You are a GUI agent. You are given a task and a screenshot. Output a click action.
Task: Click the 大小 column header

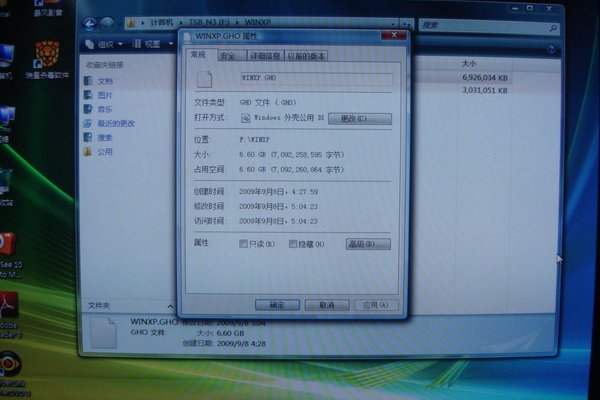click(x=469, y=63)
